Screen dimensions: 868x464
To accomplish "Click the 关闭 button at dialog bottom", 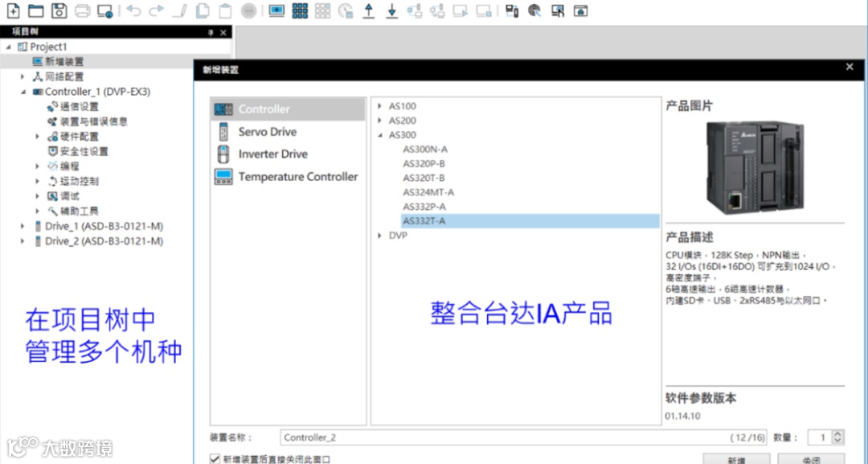I will point(811,459).
